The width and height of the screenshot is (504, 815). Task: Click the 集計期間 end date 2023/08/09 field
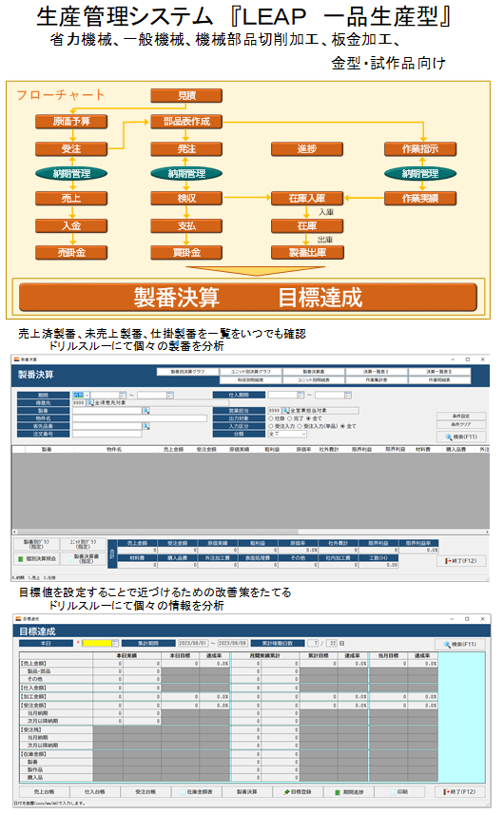232,644
